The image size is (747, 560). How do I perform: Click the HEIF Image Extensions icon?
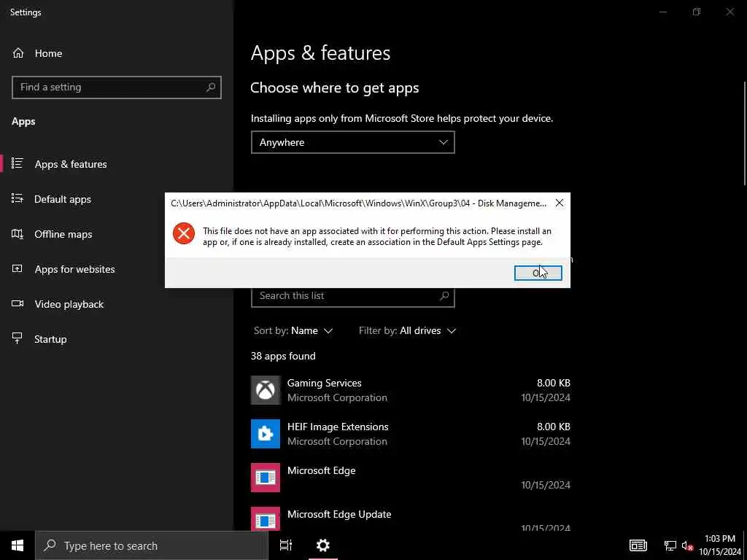pyautogui.click(x=266, y=434)
